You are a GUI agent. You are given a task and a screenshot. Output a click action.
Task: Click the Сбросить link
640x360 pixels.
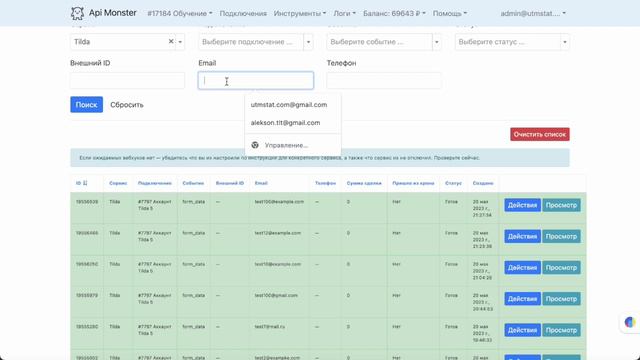point(127,105)
